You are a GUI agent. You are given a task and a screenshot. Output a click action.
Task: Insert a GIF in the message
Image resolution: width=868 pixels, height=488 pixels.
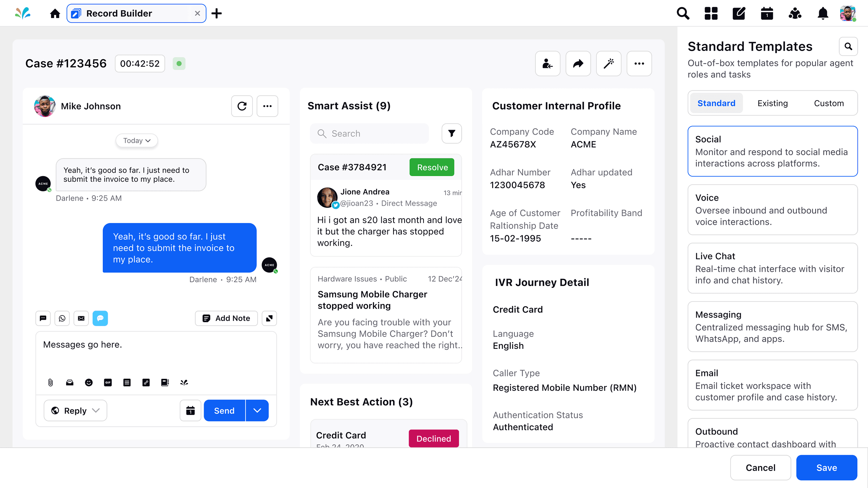point(108,382)
